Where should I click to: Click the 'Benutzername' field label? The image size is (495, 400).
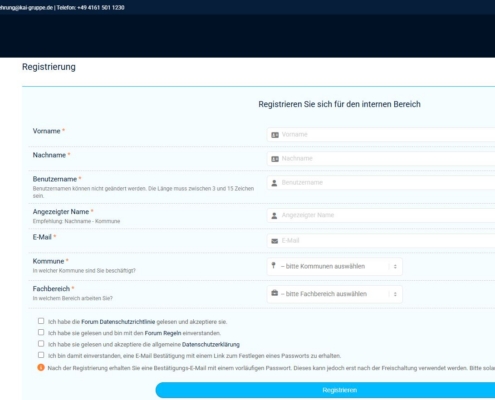[x=55, y=179]
